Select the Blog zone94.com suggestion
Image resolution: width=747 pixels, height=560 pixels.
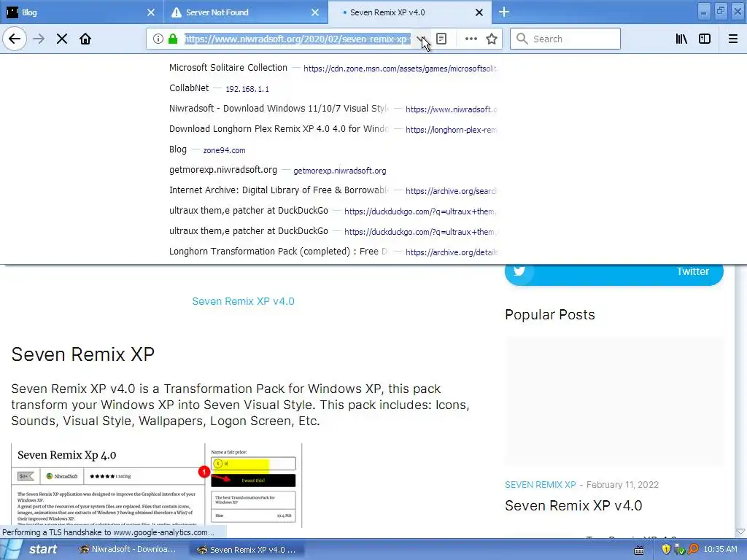click(x=333, y=150)
